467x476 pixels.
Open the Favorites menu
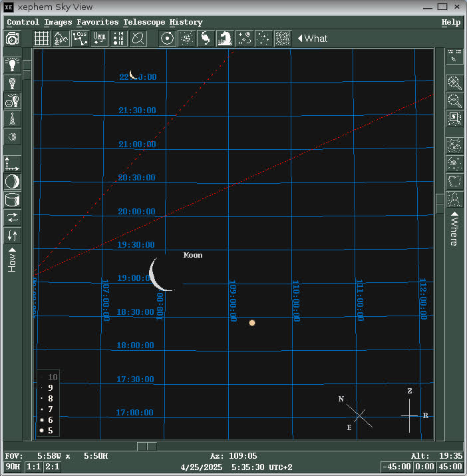97,22
